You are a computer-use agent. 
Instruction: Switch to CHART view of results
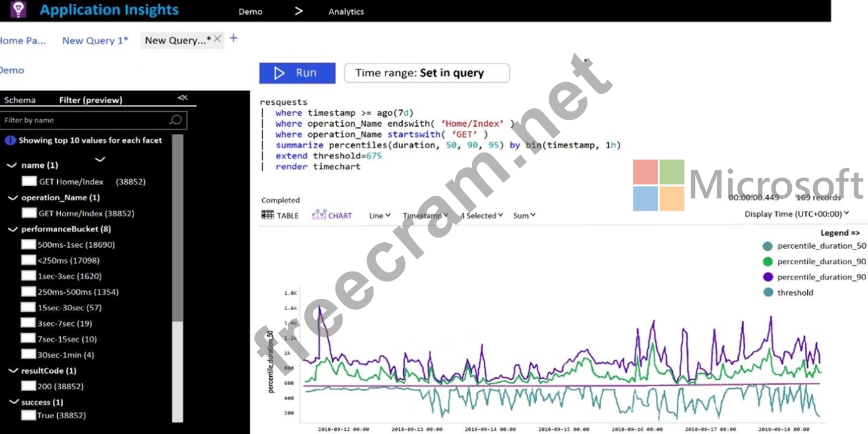click(x=332, y=216)
